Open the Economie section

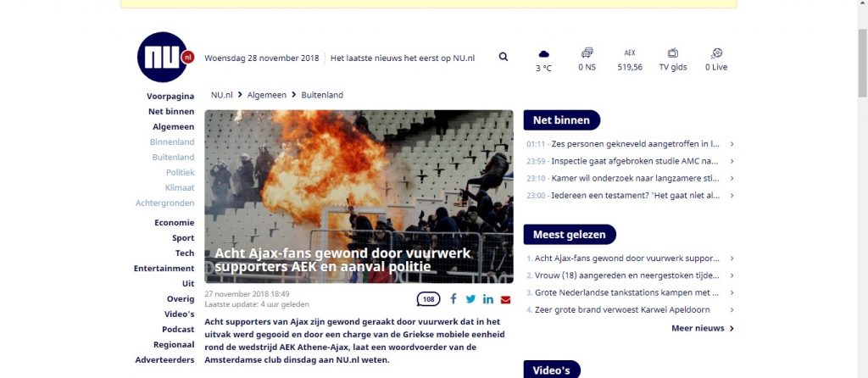click(175, 223)
